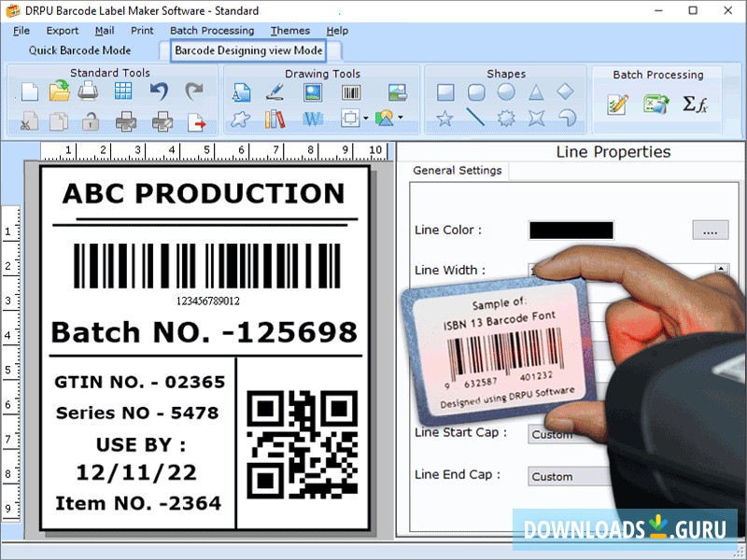Open the File menu
Image resolution: width=747 pixels, height=560 pixels.
click(x=21, y=31)
